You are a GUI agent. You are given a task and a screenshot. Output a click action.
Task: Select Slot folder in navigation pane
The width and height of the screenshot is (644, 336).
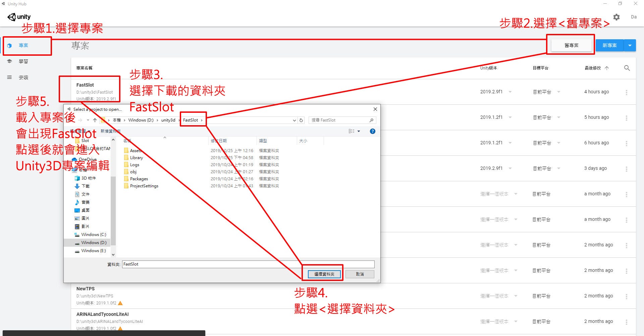point(85,141)
